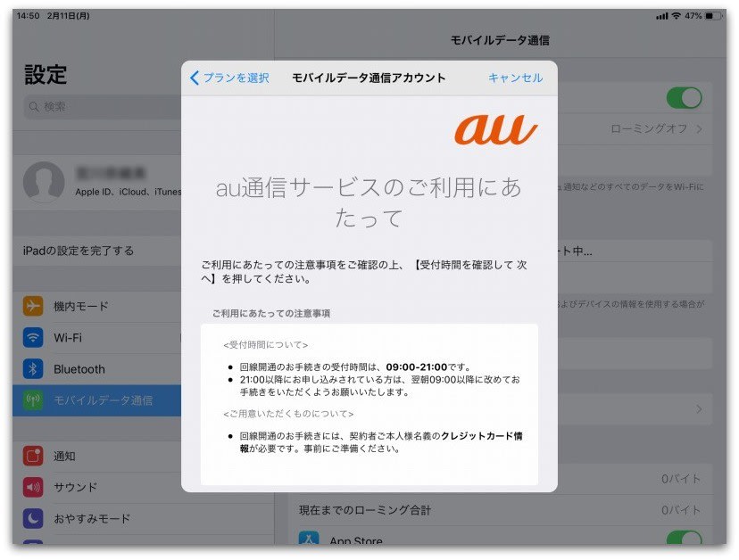The height and width of the screenshot is (560, 739).
Task: Open the Apple ID, iCloud account row
Action: coord(97,182)
